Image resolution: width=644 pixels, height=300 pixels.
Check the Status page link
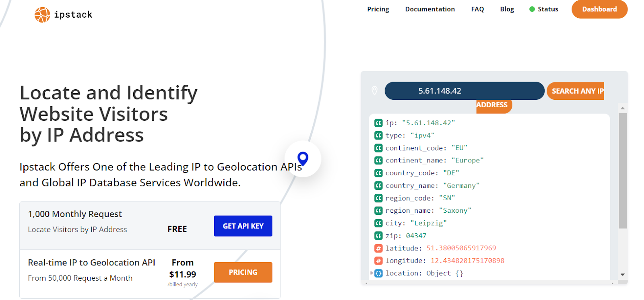[548, 9]
